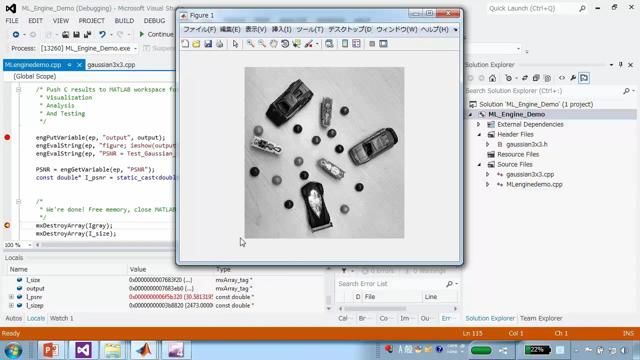Screen dimensions: 640x360
Task: Toggle Show All Files in Solution Explorer
Action: (547, 78)
